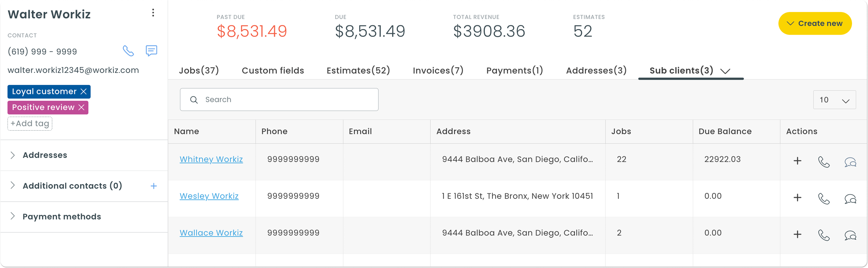Send message via the chat icon beside phone
The height and width of the screenshot is (268, 868).
(x=151, y=51)
